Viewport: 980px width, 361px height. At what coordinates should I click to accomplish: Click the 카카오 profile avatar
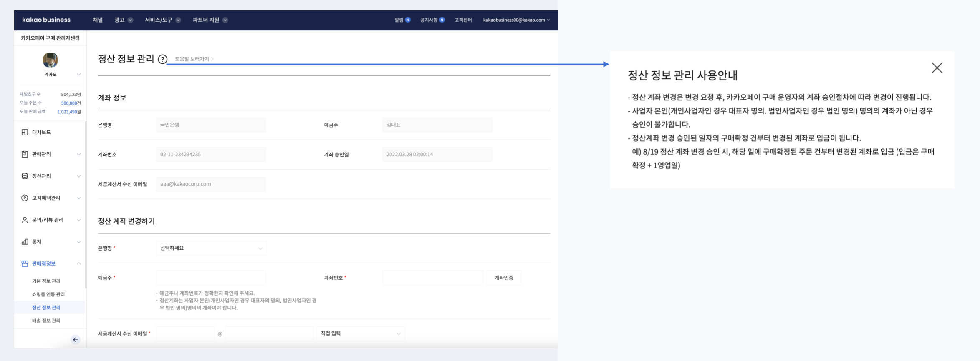pyautogui.click(x=50, y=60)
